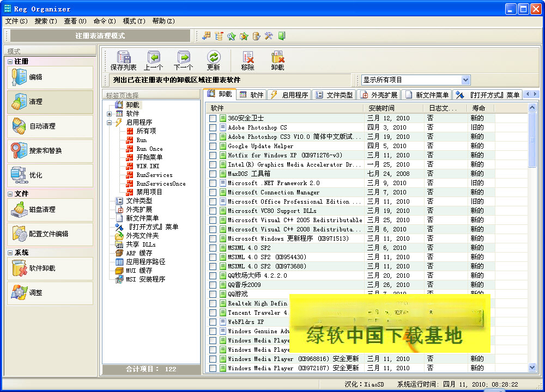Screen dimensions: 545x392
Task: Collapse the 文件 section in mode panel
Action: point(10,194)
